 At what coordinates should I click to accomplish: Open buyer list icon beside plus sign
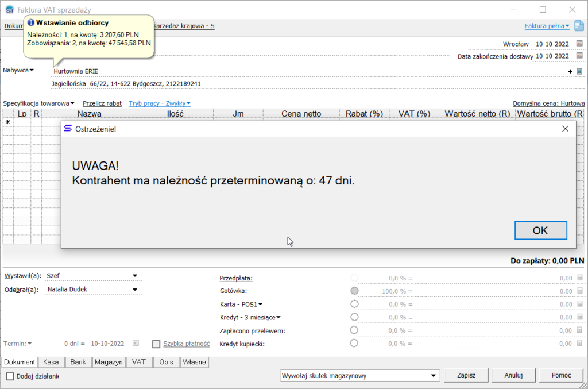(579, 71)
